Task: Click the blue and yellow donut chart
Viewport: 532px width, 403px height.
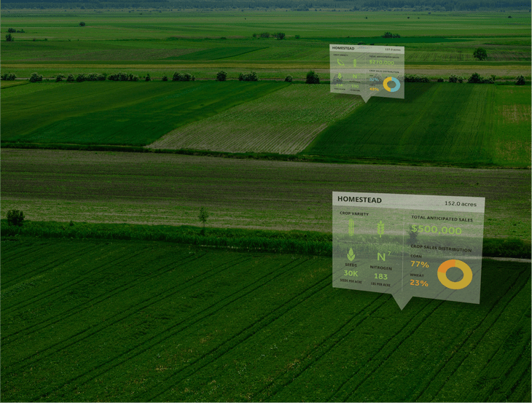Action: (391, 84)
